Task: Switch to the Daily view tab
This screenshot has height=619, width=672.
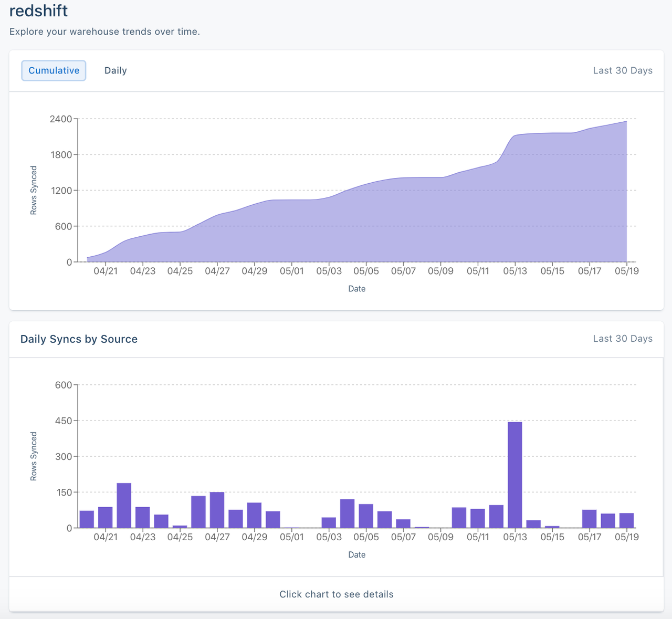Action: pyautogui.click(x=115, y=70)
